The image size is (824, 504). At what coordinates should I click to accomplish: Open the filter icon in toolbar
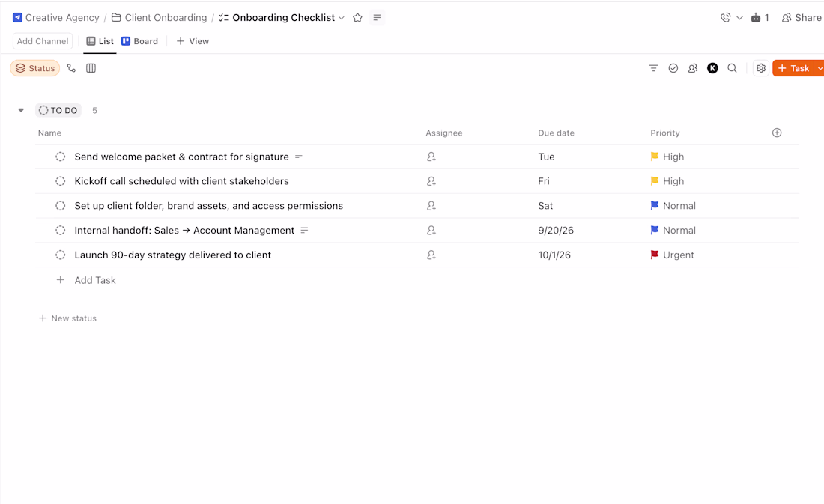pos(653,68)
